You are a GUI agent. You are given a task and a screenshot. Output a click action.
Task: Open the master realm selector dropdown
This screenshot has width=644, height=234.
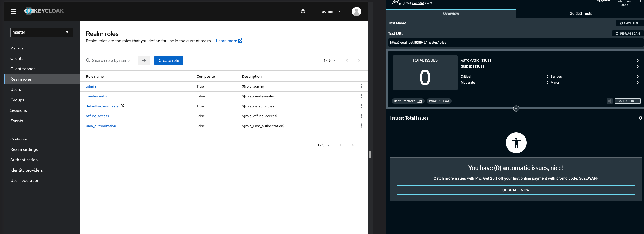click(42, 32)
